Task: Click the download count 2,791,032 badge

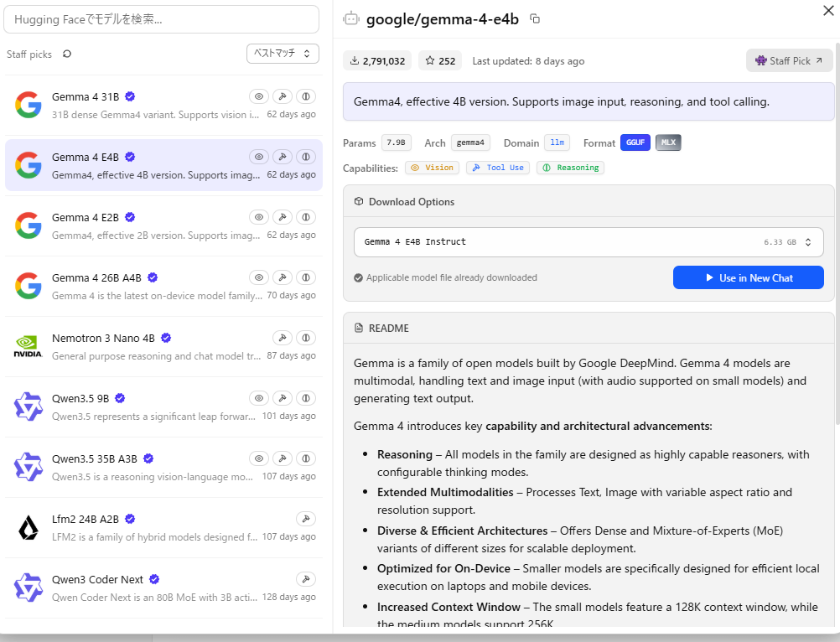Action: (377, 61)
